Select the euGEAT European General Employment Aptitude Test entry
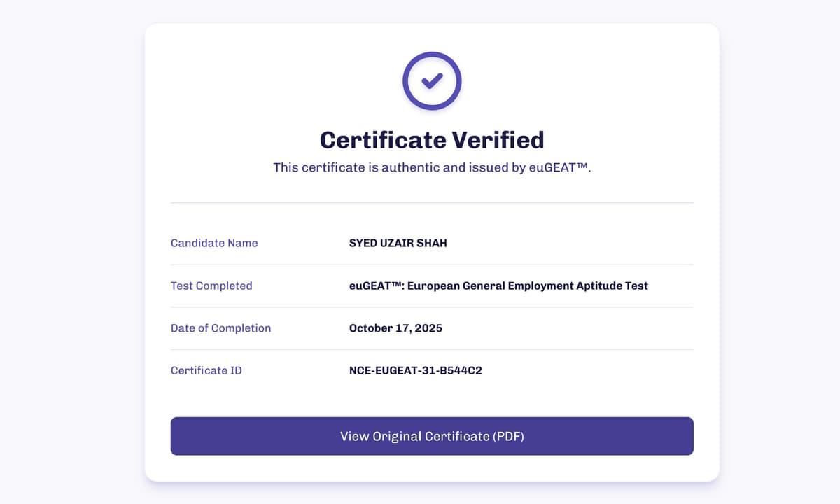The width and height of the screenshot is (840, 504). [x=499, y=286]
